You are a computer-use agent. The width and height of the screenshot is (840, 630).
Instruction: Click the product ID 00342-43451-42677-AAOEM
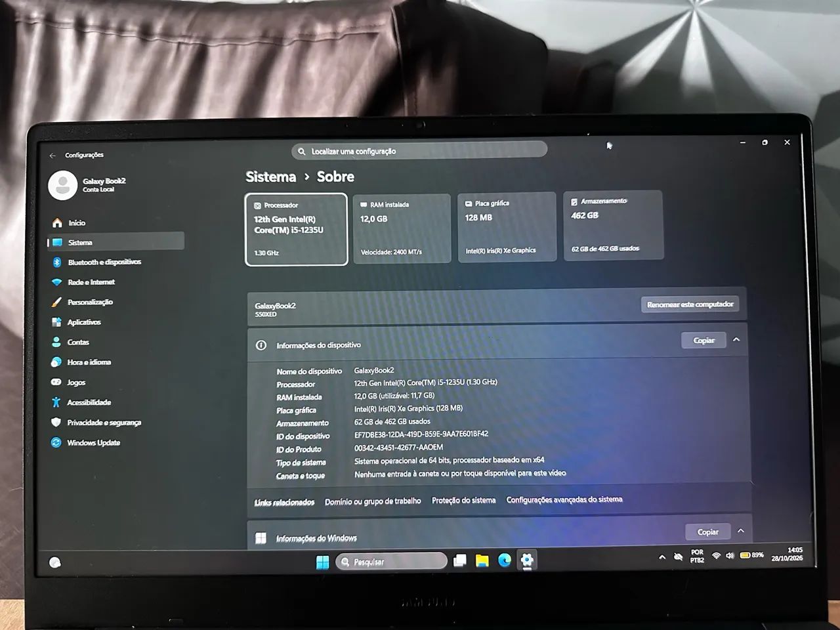click(x=398, y=448)
